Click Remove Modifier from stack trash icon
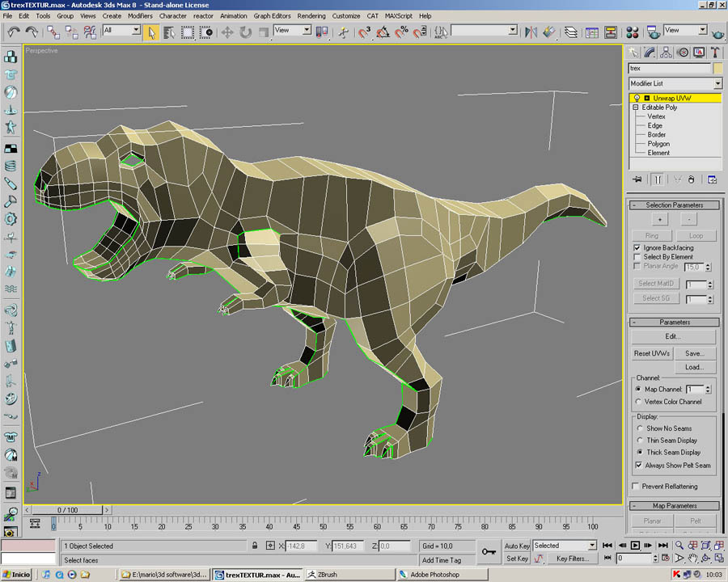The width and height of the screenshot is (728, 582). [692, 179]
